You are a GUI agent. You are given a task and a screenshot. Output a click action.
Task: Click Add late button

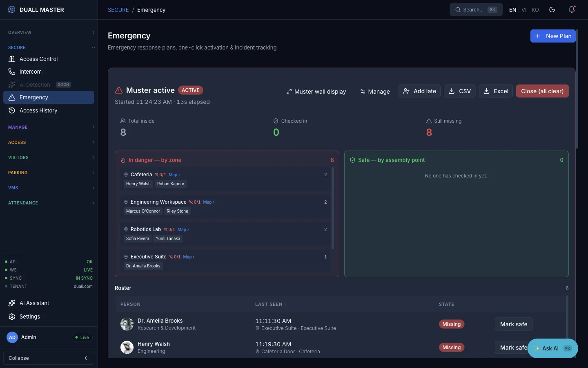(419, 91)
